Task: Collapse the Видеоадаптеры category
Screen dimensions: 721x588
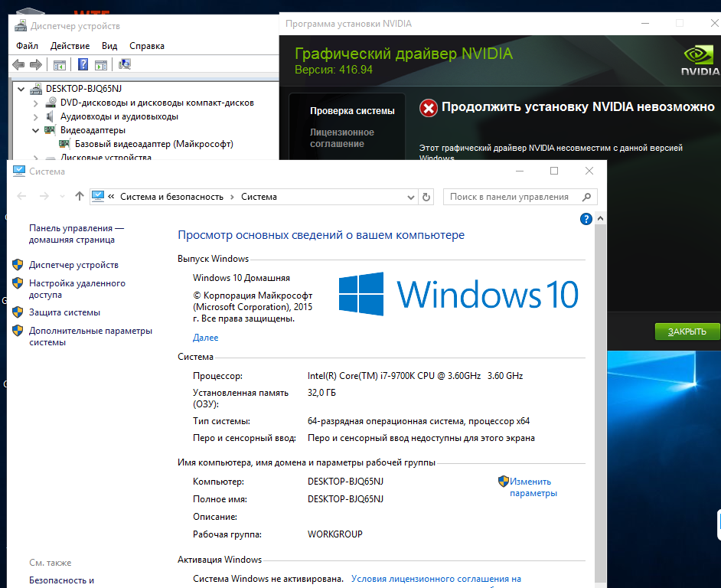Action: (35, 131)
